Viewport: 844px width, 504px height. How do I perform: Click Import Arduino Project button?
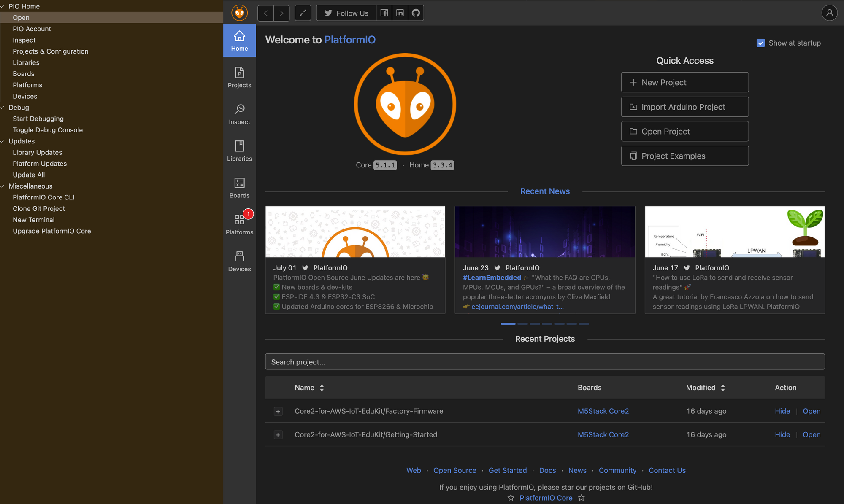point(684,107)
